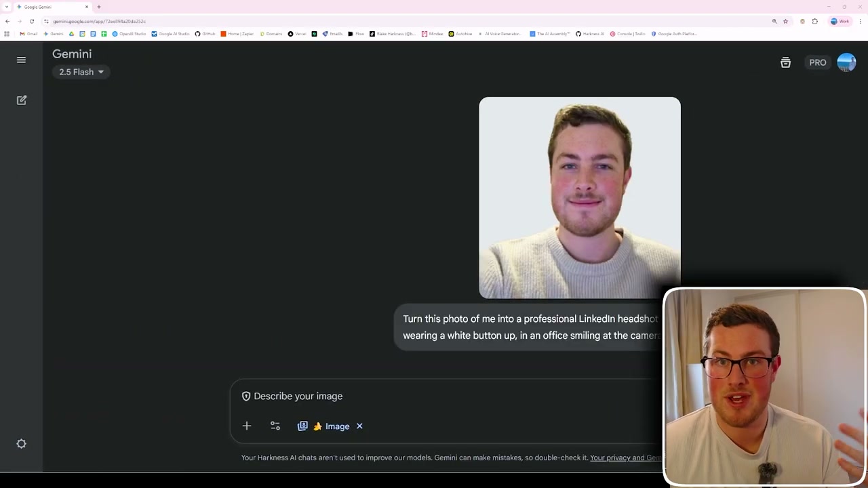Bookmark this page with the star
Screen dimensions: 868x488
click(786, 21)
